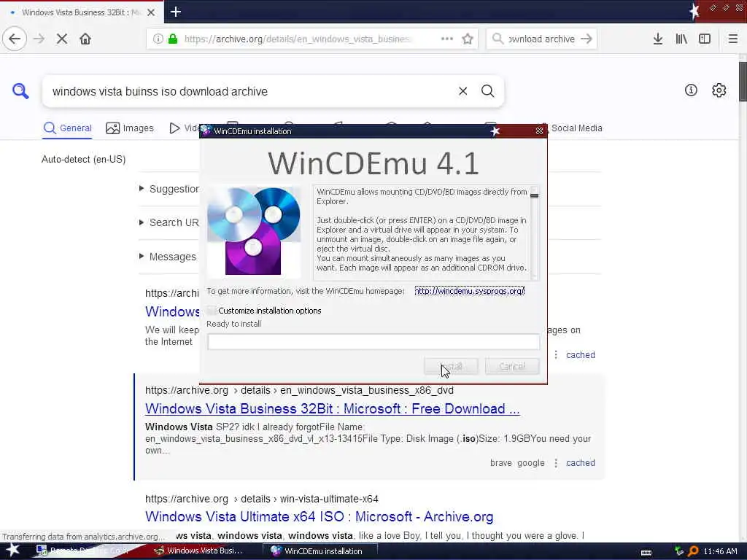
Task: Enable Customize installation options checkbox
Action: 212,311
